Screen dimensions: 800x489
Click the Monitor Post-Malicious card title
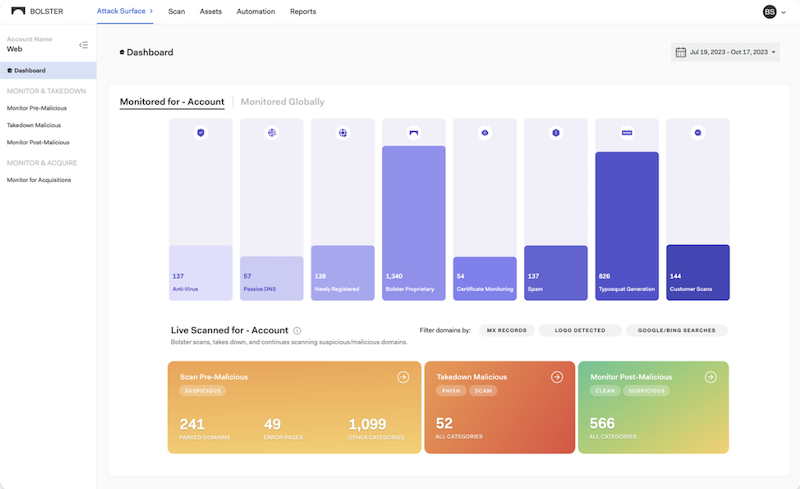pos(631,377)
